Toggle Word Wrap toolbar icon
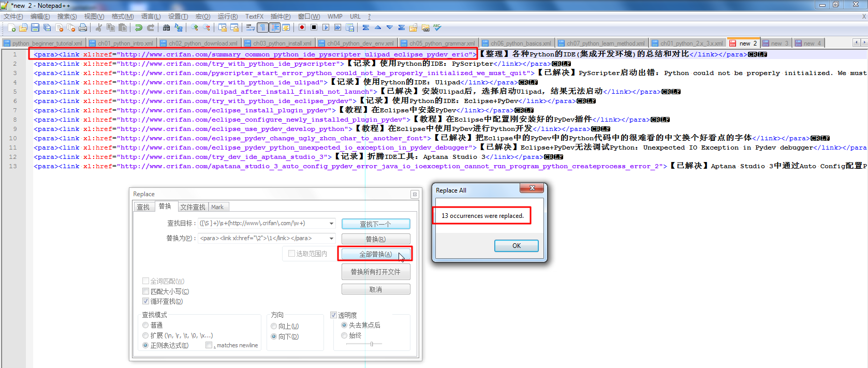Viewport: 868px width, 368px height. click(x=250, y=27)
